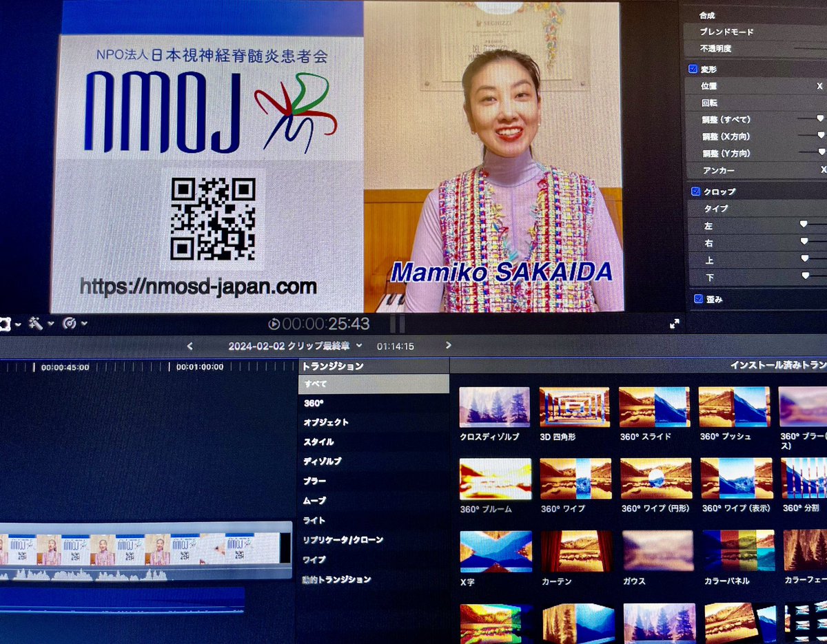Select the 360° ワイプ (円形) transition thumbnail
827x644 pixels.
tap(656, 479)
